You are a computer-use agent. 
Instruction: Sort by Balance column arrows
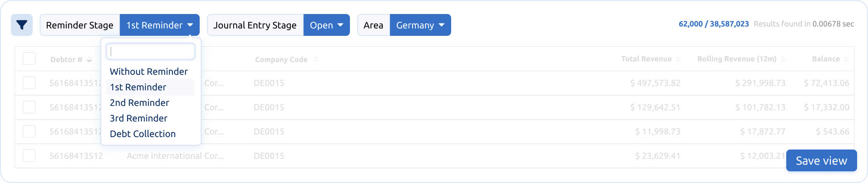tap(846, 59)
